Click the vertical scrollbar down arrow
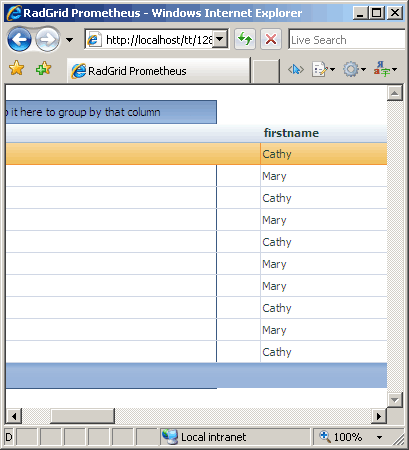The image size is (409, 450). tap(395, 400)
